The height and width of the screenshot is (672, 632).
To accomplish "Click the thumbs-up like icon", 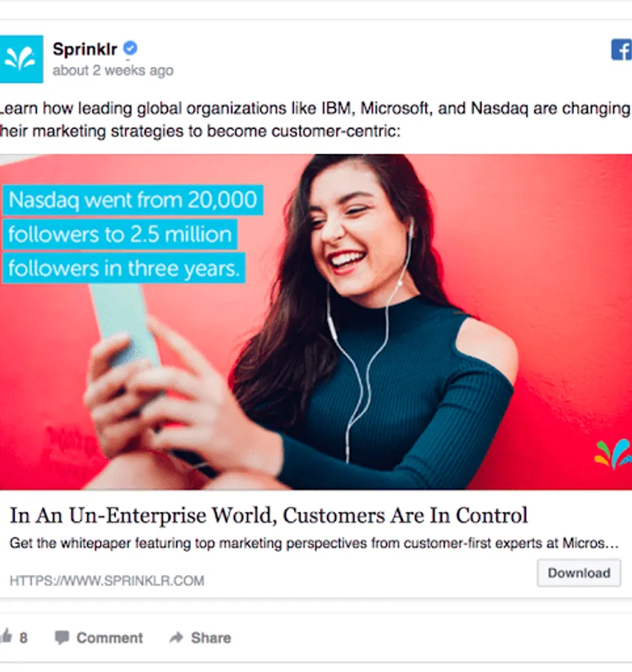I will [x=6, y=636].
